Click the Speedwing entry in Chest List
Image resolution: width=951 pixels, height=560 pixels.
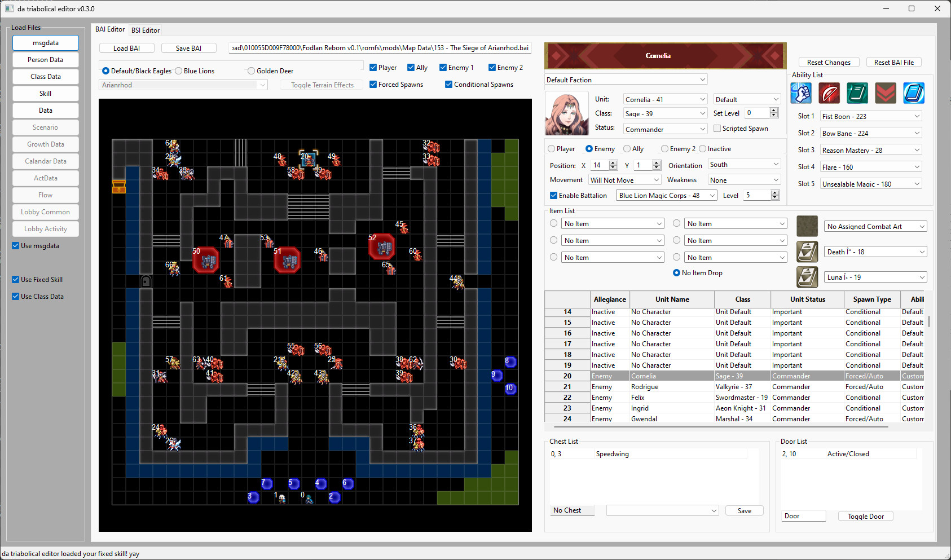pyautogui.click(x=613, y=453)
